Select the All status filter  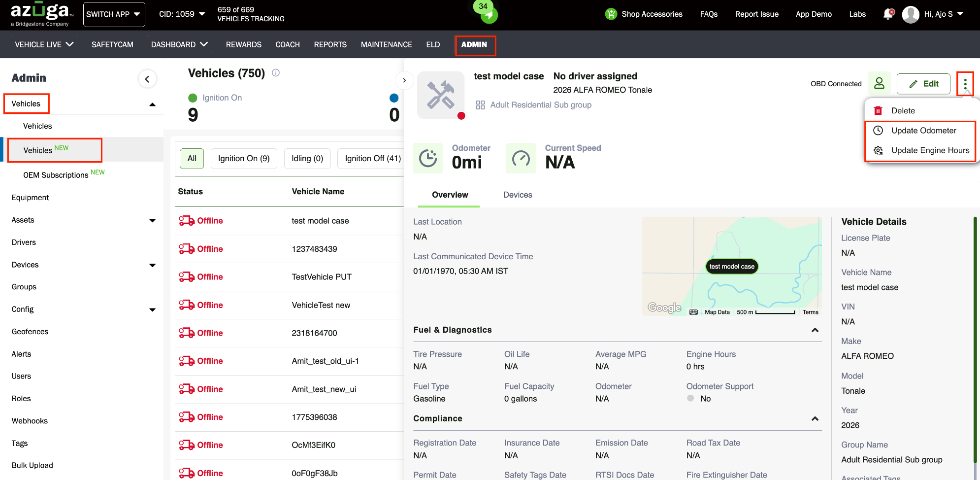coord(192,158)
